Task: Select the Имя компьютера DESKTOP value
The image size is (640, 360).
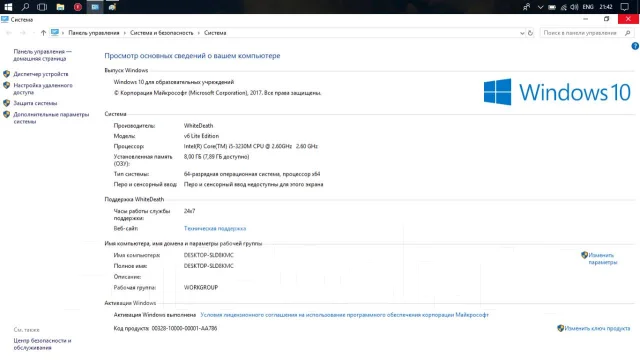Action: pos(209,255)
